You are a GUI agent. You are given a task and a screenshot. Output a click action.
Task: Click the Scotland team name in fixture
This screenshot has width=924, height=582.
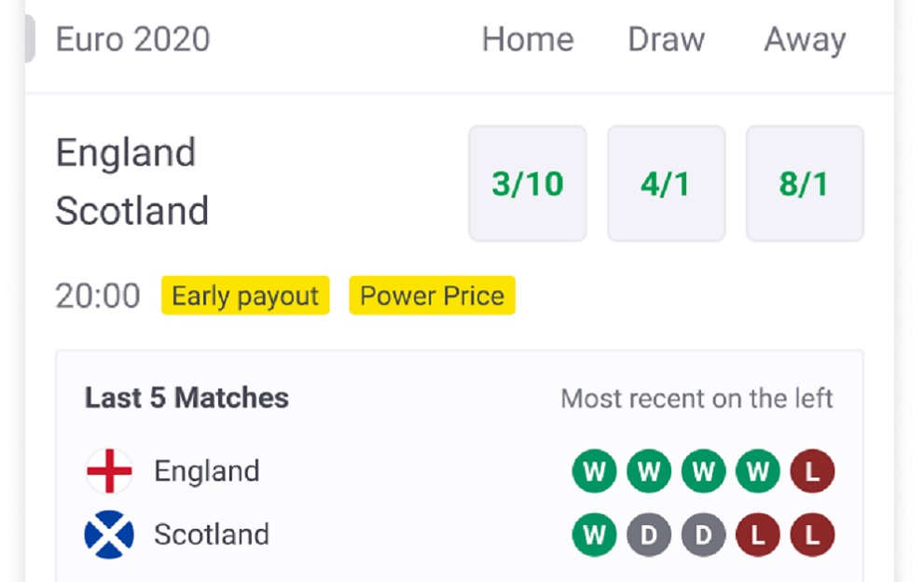tap(131, 211)
